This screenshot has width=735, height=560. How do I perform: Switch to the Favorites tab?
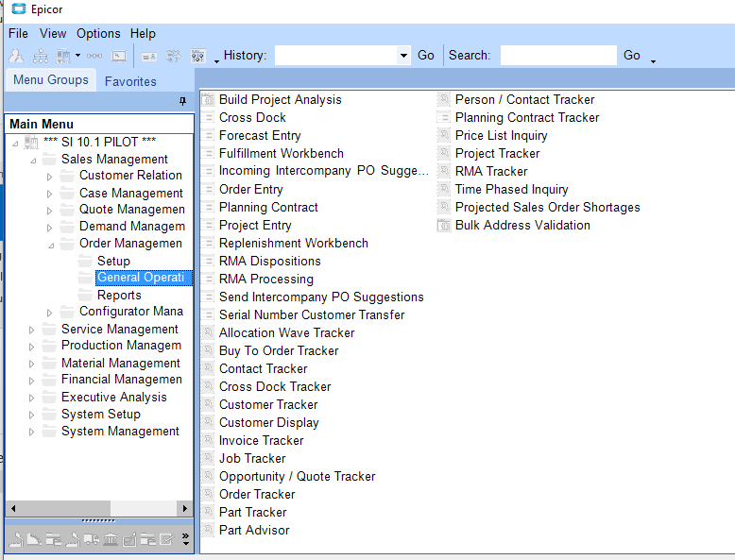pos(130,81)
